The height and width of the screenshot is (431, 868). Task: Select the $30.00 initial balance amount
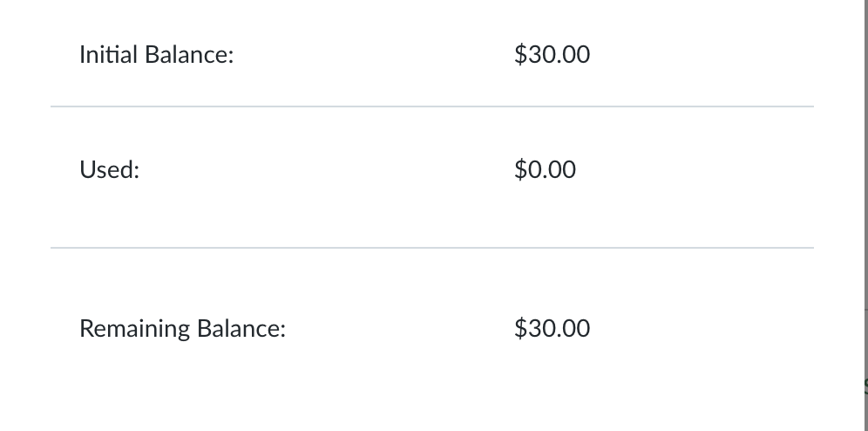(x=552, y=55)
